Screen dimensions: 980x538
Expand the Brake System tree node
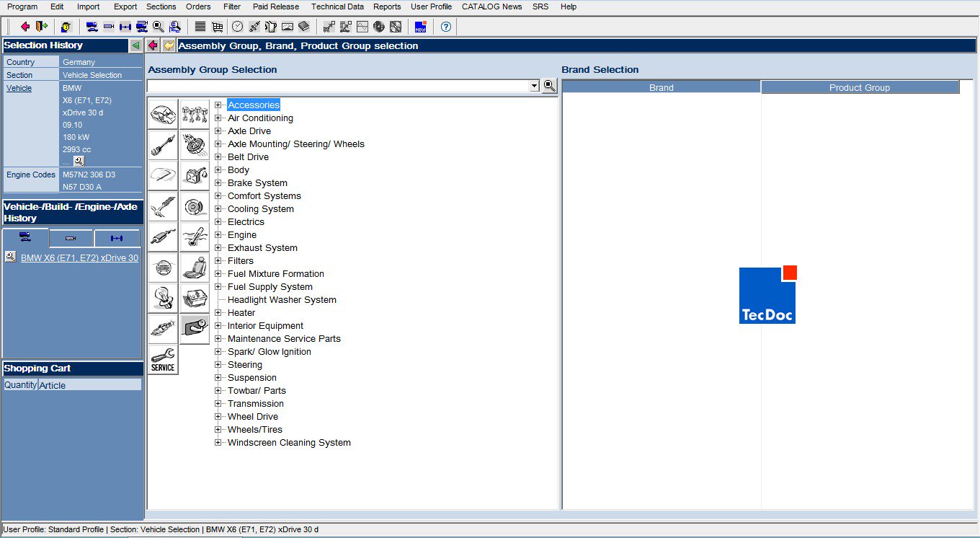point(219,182)
